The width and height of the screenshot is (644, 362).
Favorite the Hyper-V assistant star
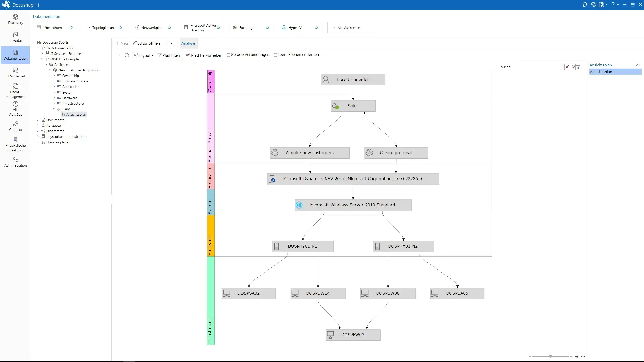[316, 28]
